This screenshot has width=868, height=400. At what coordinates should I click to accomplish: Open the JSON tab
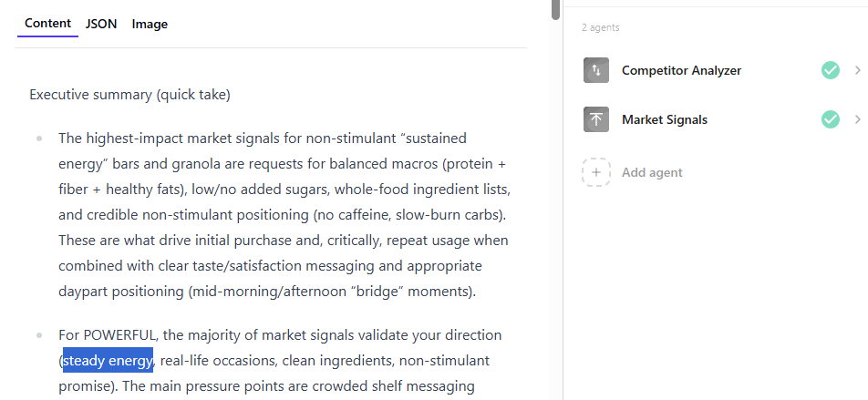point(101,24)
